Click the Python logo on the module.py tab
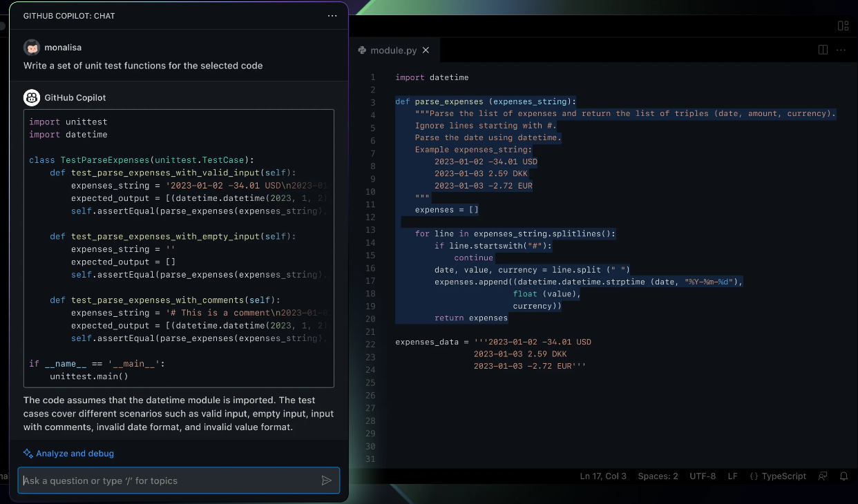The height and width of the screenshot is (504, 858). 361,50
